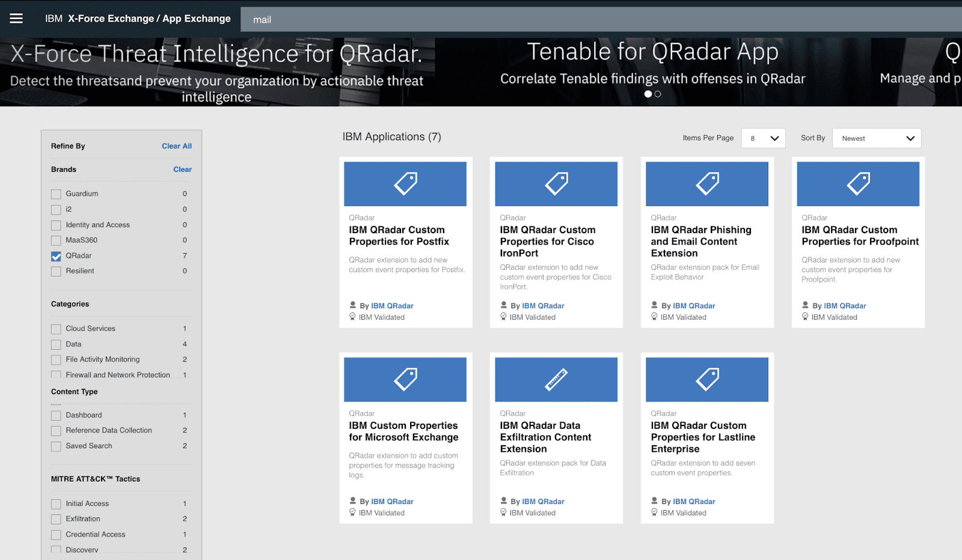
Task: Click the validated badge icon on Phishing Extension card
Action: (x=655, y=317)
